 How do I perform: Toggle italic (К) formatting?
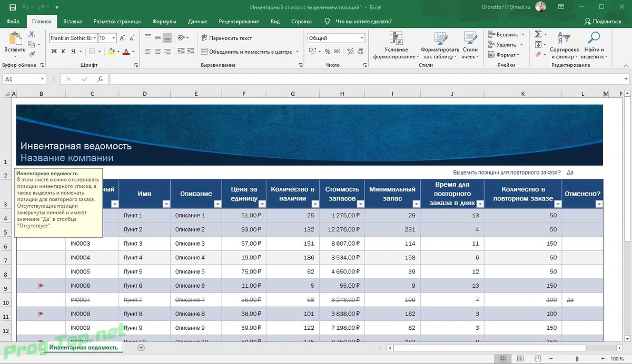pyautogui.click(x=64, y=52)
